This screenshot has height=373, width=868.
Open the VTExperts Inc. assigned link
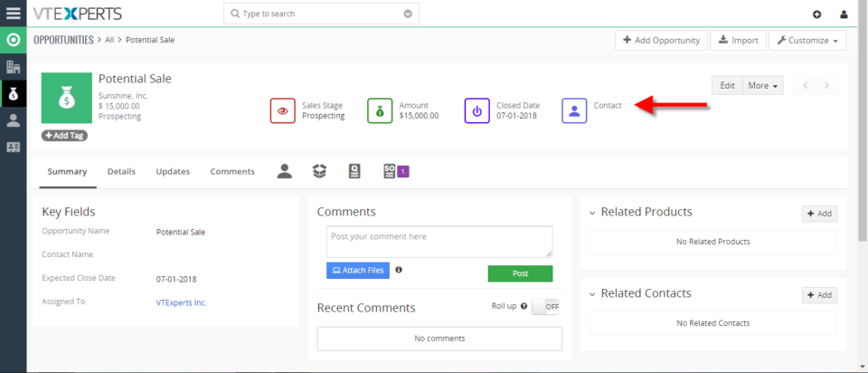182,302
